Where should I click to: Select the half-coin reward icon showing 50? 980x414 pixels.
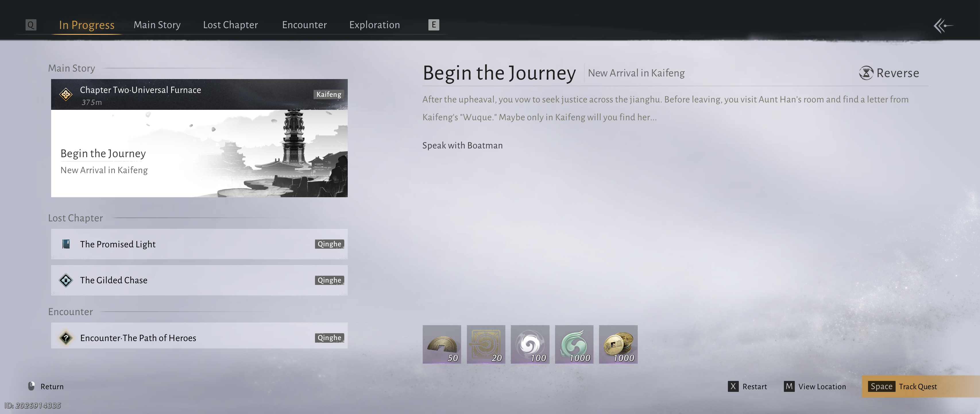click(x=441, y=344)
